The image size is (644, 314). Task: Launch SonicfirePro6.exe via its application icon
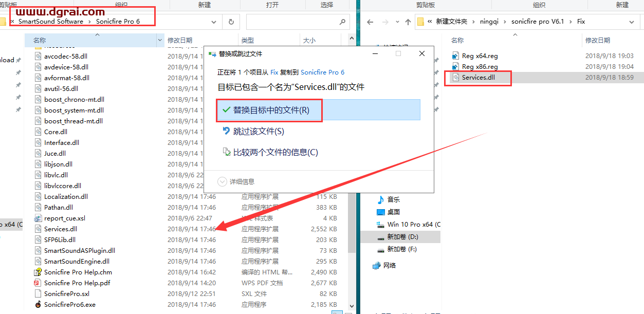[x=37, y=304]
